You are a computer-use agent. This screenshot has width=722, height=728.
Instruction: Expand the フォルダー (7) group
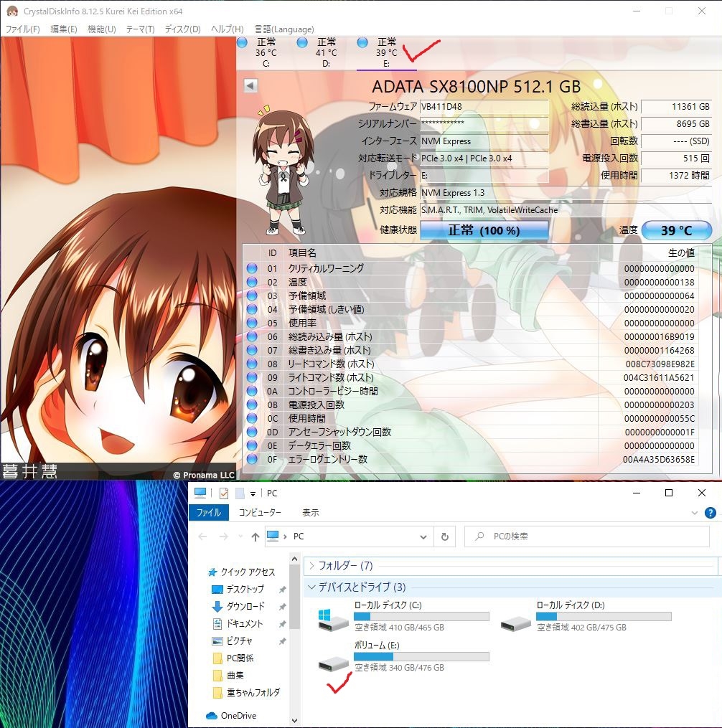pyautogui.click(x=311, y=565)
